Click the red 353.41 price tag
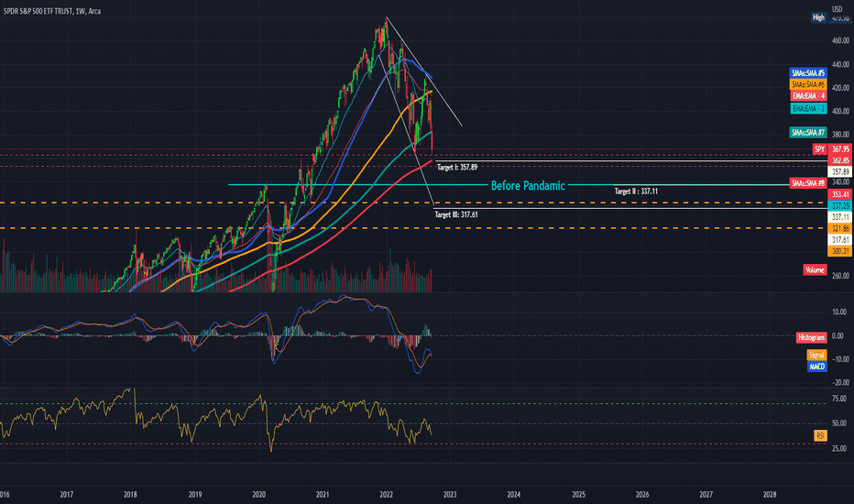 coord(840,194)
